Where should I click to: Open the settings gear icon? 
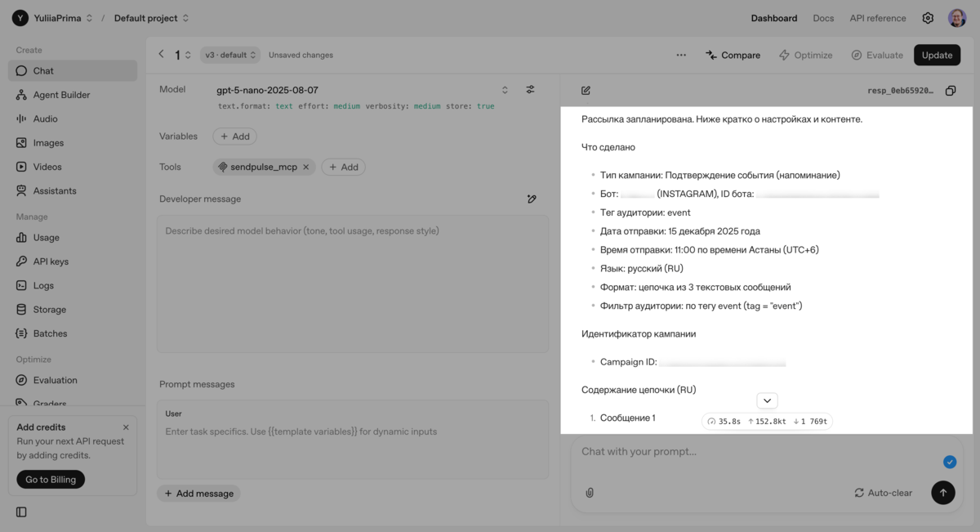[x=928, y=18]
